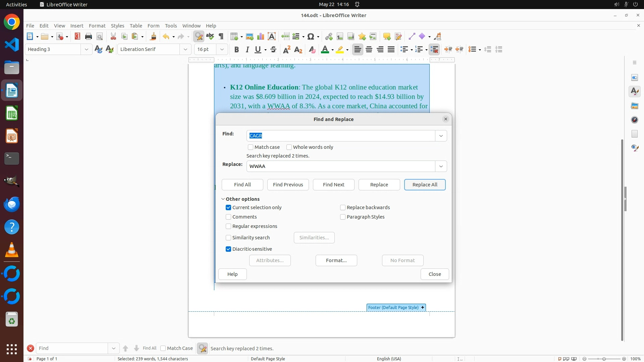Open the Format menu
Image resolution: width=644 pixels, height=362 pixels.
(97, 25)
